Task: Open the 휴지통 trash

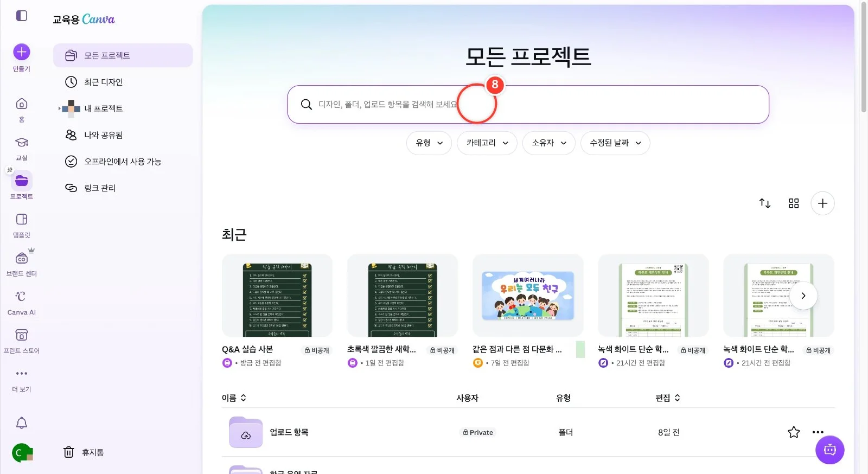Action: pyautogui.click(x=84, y=452)
